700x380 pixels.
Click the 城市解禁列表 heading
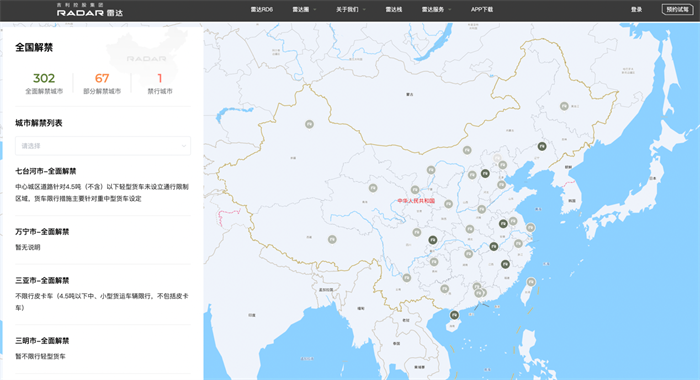(x=39, y=123)
